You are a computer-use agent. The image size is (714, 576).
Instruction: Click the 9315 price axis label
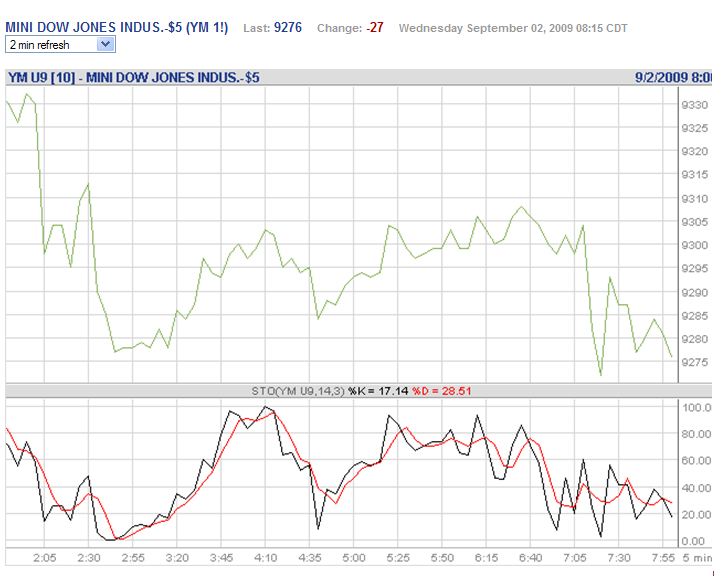tap(695, 175)
